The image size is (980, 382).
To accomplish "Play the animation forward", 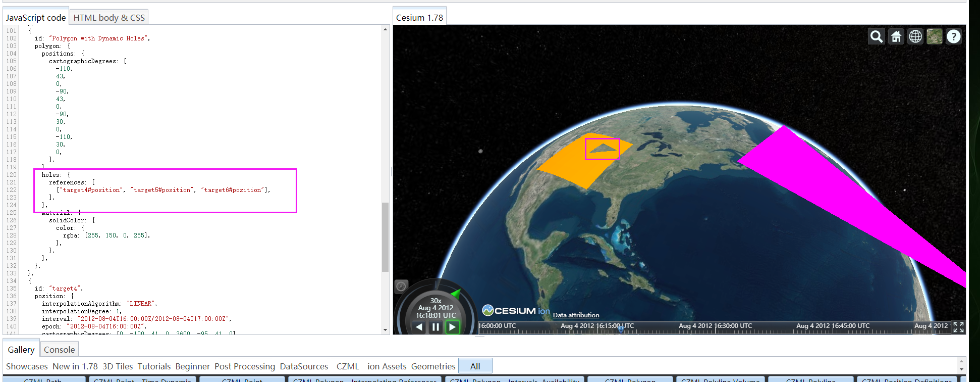I will 452,327.
